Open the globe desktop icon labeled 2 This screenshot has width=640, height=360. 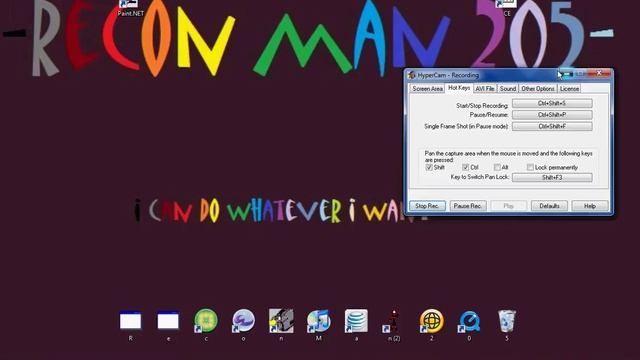[x=431, y=325]
